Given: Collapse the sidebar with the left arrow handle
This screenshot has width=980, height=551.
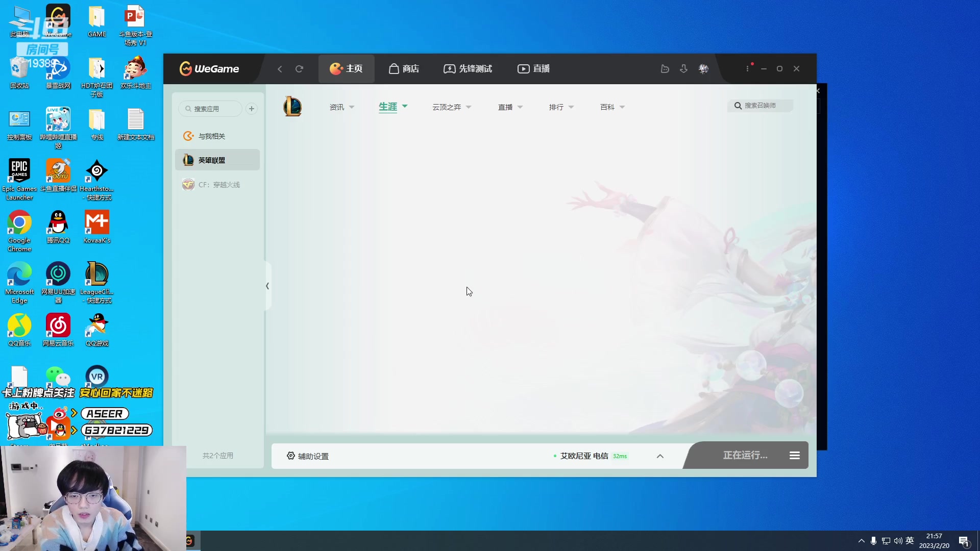Looking at the screenshot, I should (x=268, y=286).
